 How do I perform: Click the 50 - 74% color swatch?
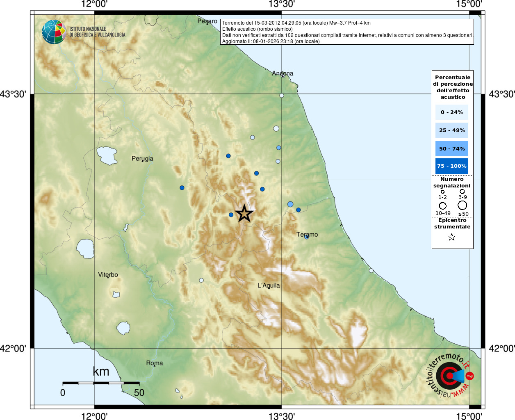[x=452, y=148]
